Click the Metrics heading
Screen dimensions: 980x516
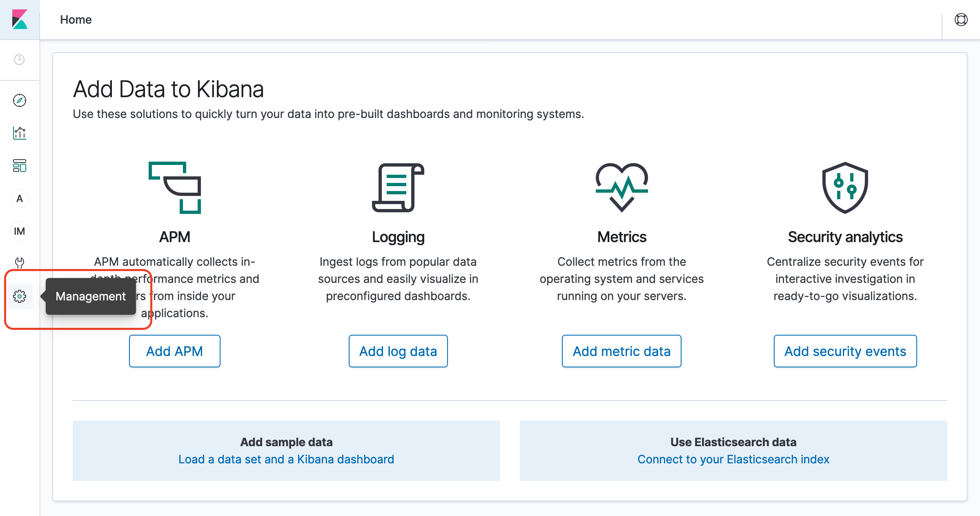[x=622, y=237]
